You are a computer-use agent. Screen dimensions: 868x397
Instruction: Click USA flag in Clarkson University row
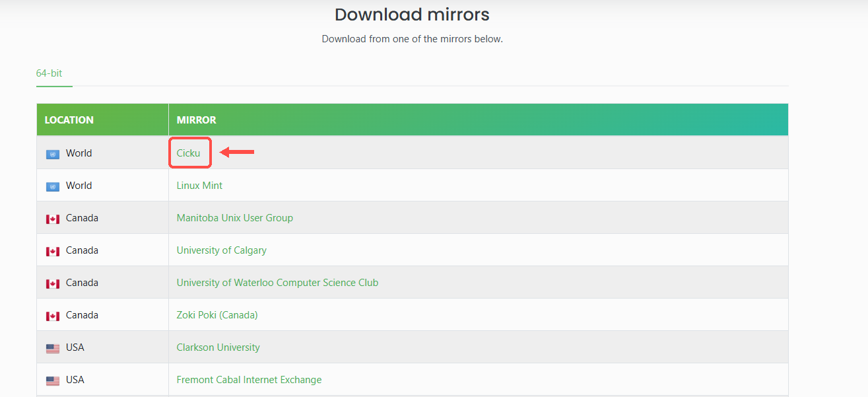click(x=53, y=348)
